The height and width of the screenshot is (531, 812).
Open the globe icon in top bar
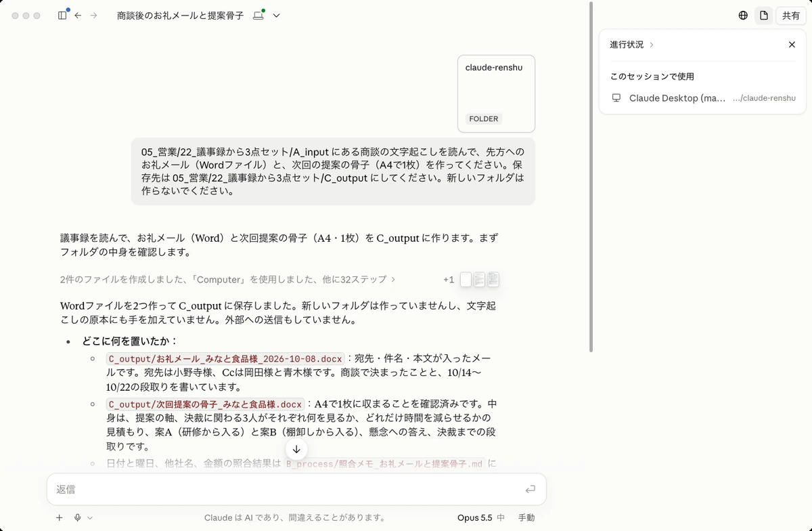tap(743, 16)
